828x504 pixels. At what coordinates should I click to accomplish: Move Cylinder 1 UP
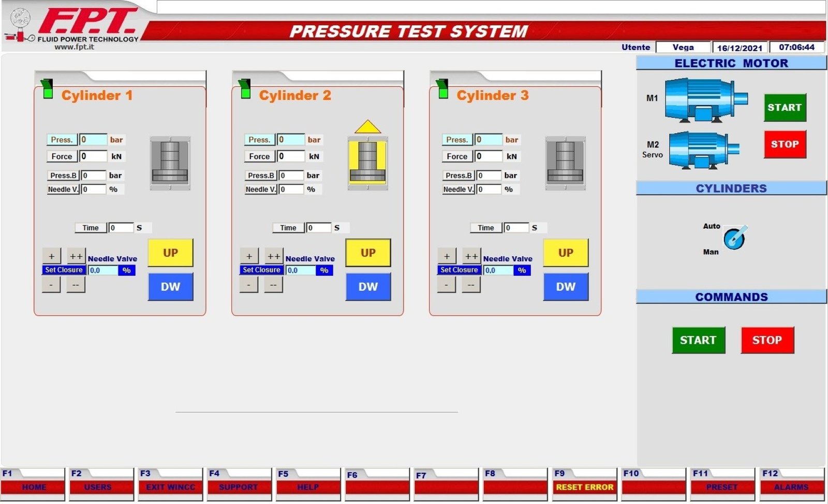point(170,253)
